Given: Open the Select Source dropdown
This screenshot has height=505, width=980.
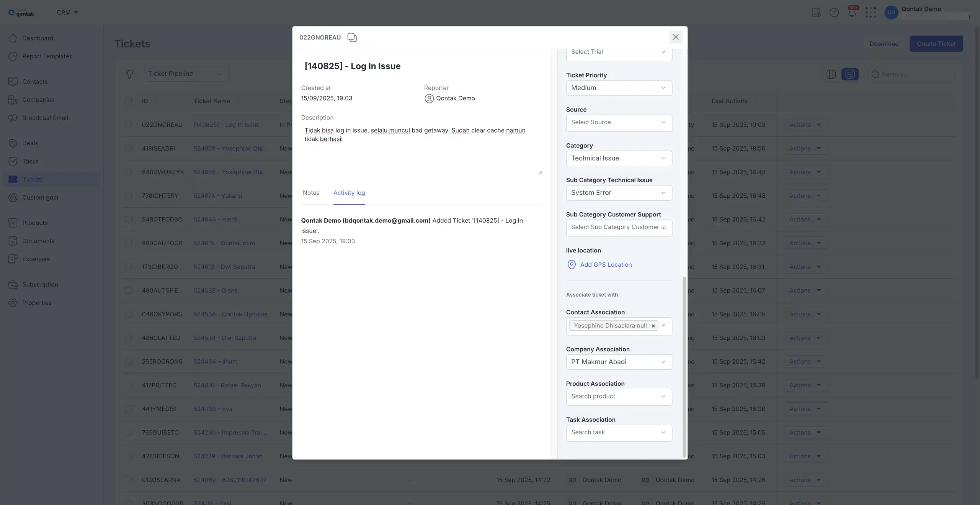Looking at the screenshot, I should (x=619, y=122).
